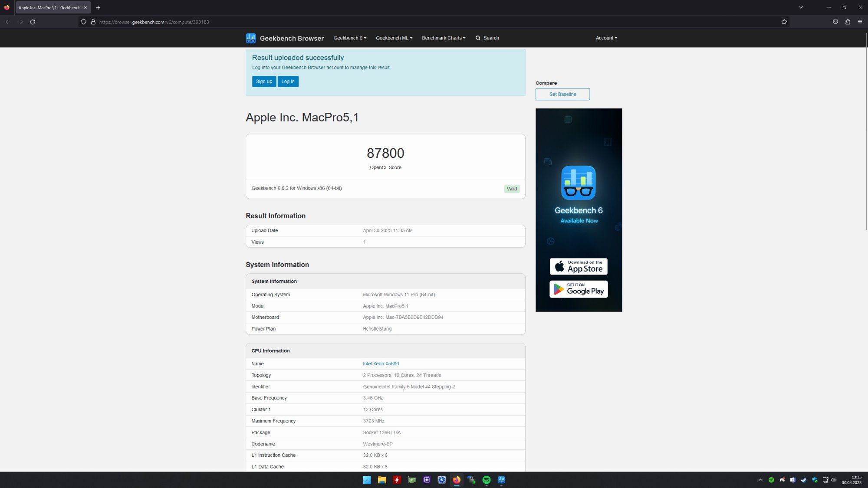
Task: Expand the Geekbench ML dropdown menu
Action: coord(394,38)
